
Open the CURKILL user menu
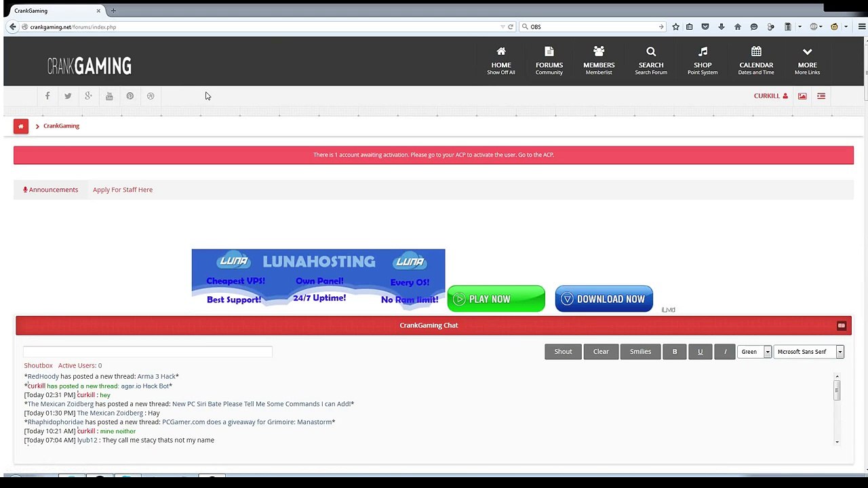pos(771,96)
